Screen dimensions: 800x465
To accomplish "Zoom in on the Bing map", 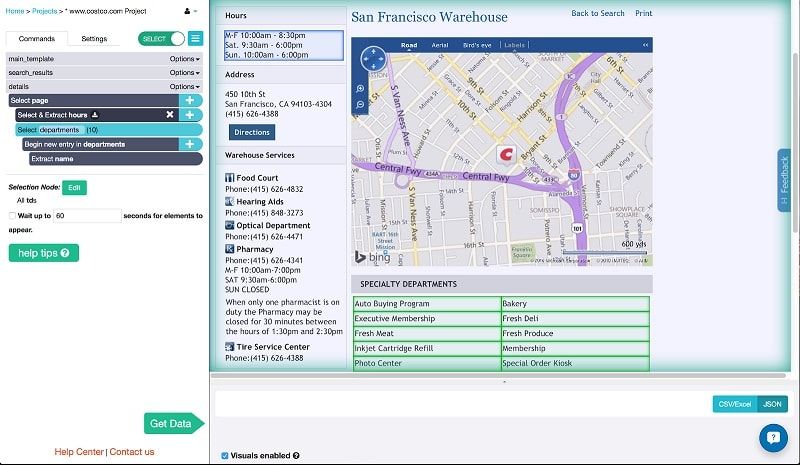I will pyautogui.click(x=360, y=88).
